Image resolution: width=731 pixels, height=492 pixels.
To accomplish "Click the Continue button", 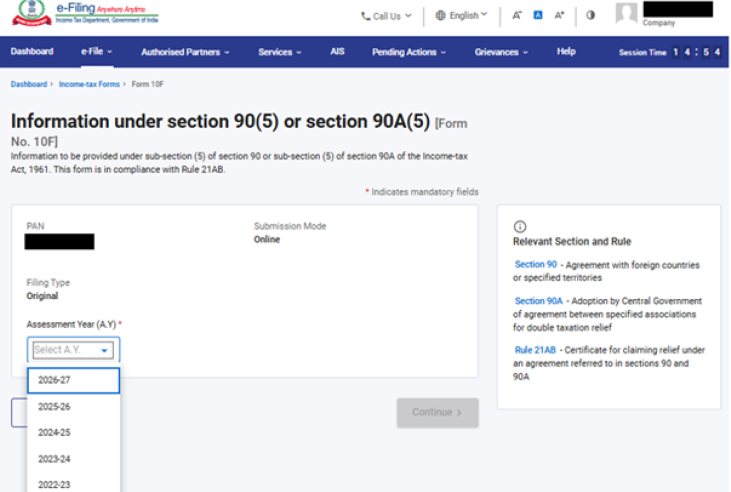I will [x=437, y=412].
